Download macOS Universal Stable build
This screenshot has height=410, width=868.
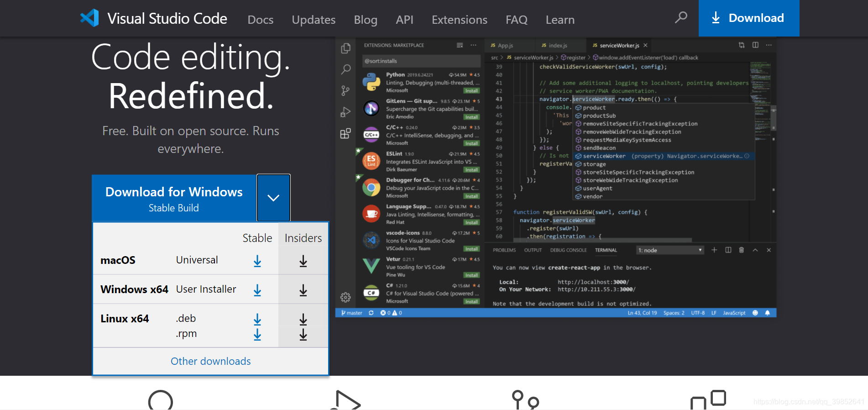pyautogui.click(x=257, y=261)
